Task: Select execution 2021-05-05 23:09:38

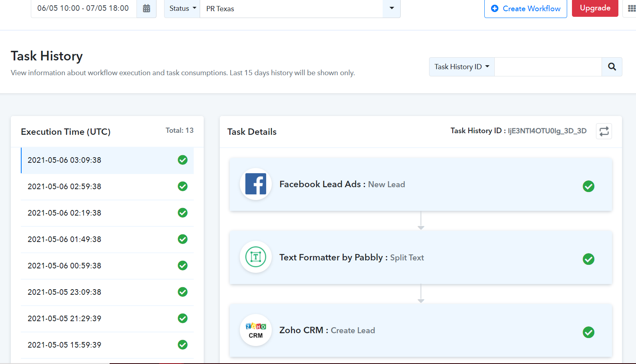Action: 107,292
